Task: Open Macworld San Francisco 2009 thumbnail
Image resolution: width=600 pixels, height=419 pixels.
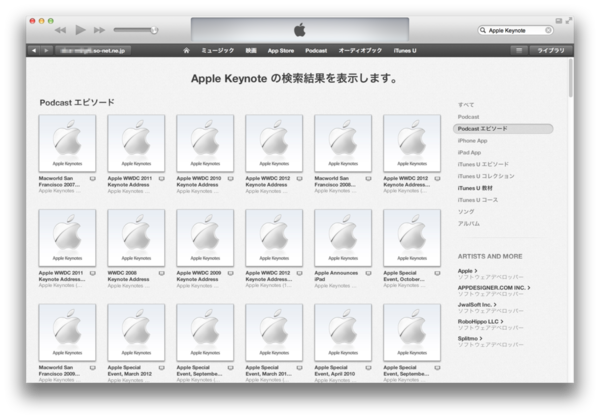Action: point(67,333)
